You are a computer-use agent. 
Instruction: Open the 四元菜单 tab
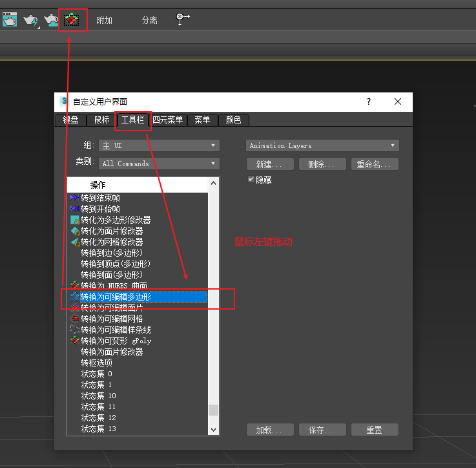click(x=167, y=120)
